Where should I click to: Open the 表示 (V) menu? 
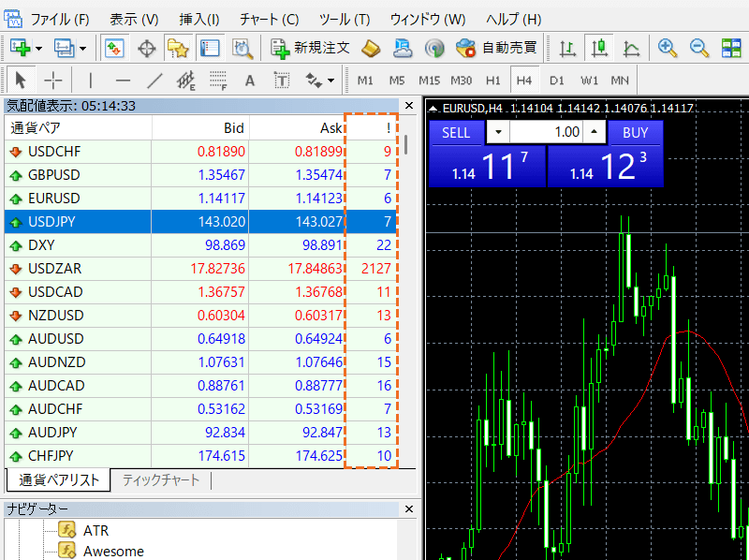[134, 20]
